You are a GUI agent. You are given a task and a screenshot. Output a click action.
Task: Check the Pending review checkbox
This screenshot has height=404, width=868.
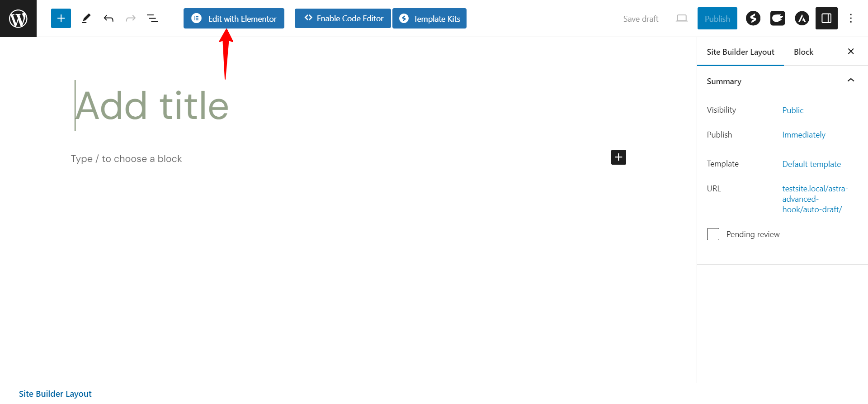[x=713, y=234]
